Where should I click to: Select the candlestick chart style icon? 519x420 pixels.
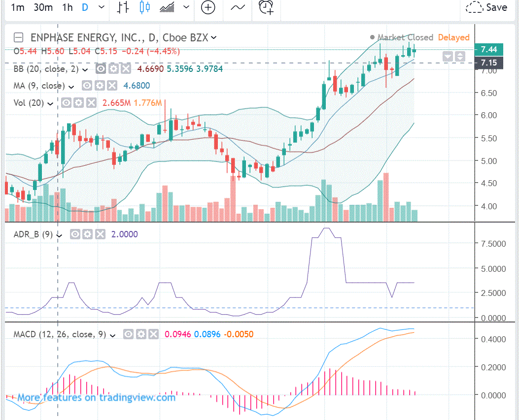144,7
